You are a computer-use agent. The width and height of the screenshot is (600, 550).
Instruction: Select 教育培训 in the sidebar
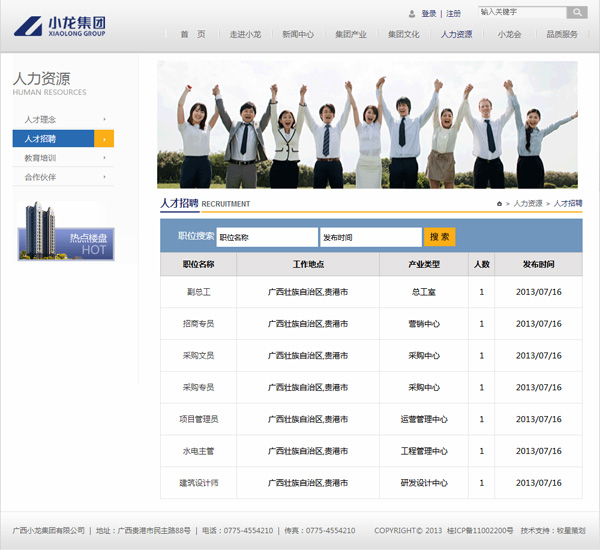tap(40, 158)
